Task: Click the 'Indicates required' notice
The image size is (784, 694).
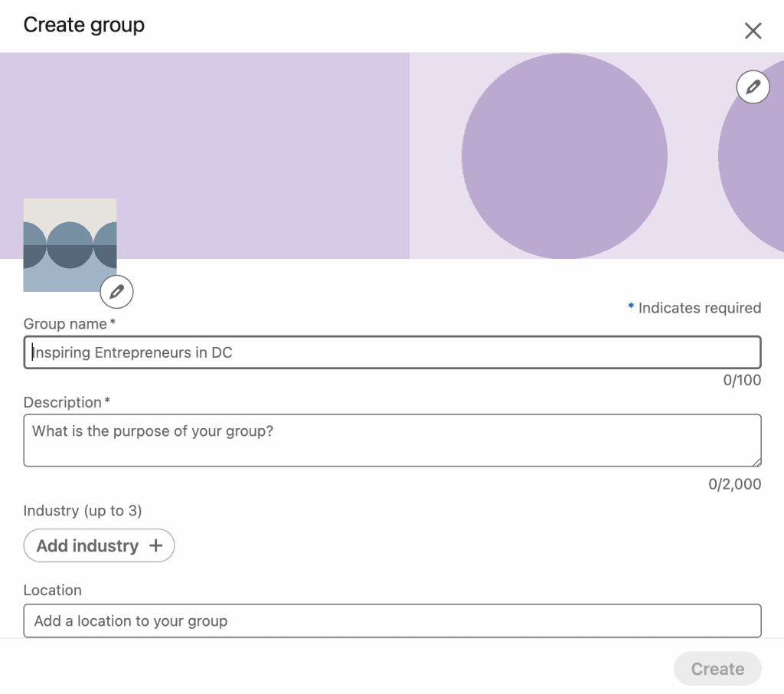Action: point(694,308)
